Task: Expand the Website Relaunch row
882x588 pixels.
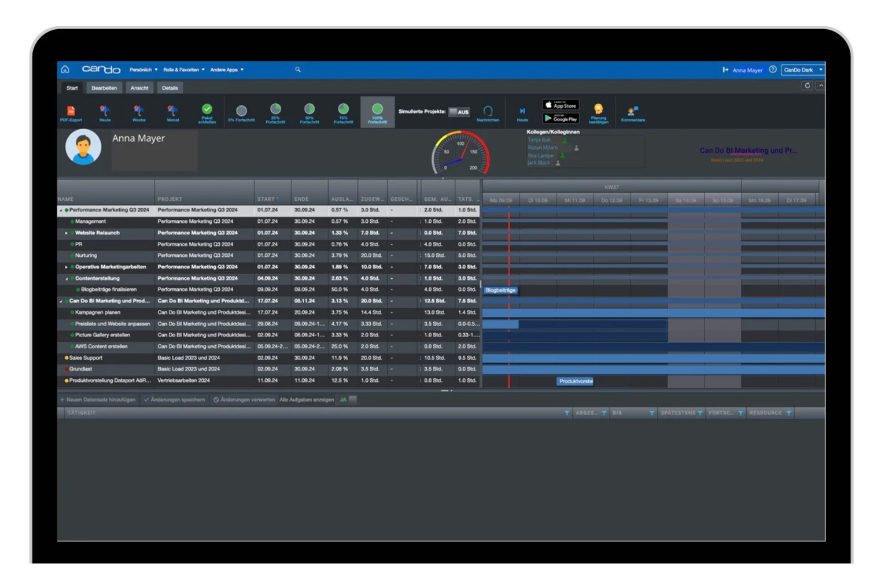Action: (66, 233)
